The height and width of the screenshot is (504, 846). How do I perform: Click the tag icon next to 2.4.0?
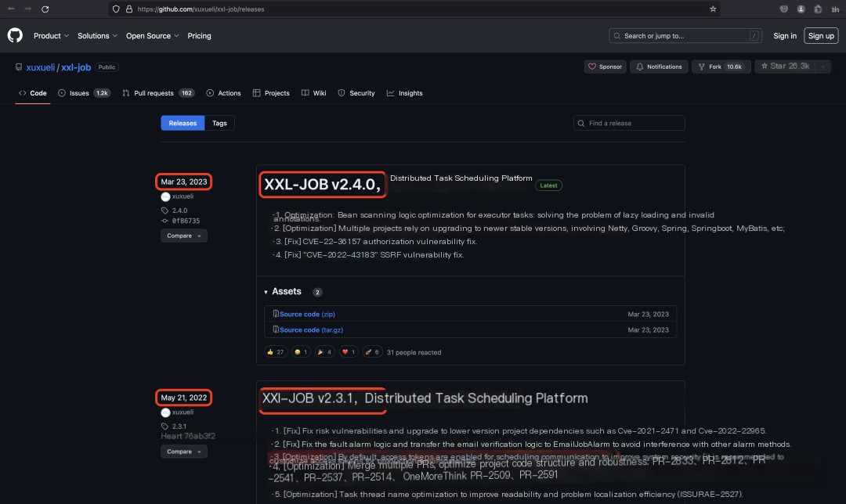pyautogui.click(x=164, y=211)
